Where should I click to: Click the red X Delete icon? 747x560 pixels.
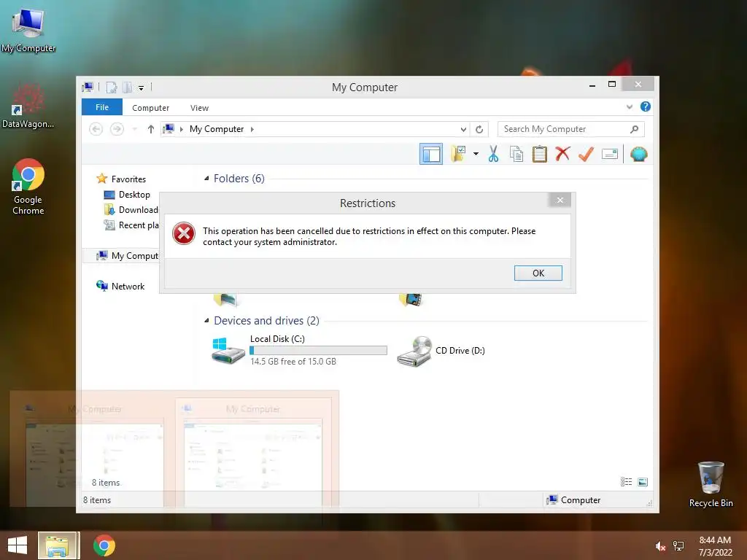coord(562,154)
